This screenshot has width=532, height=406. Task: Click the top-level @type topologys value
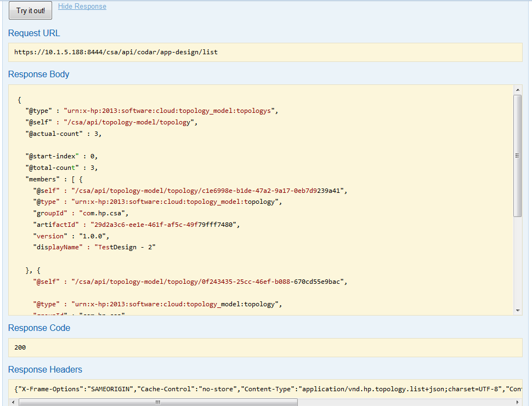(171, 111)
